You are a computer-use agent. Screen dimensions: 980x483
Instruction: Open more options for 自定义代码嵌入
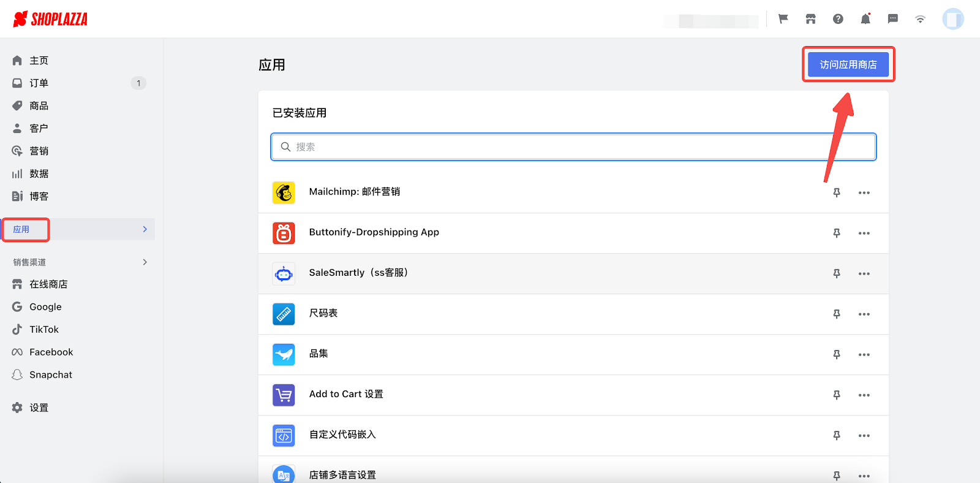864,435
